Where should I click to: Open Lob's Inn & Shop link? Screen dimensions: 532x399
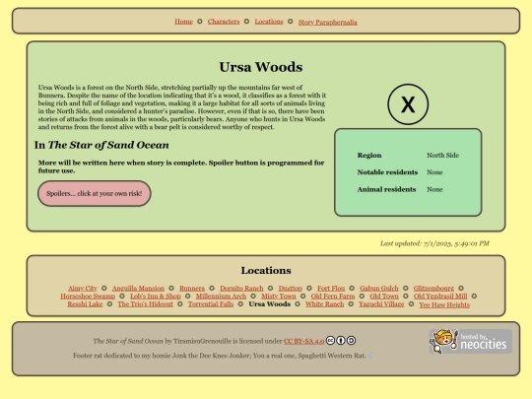tap(156, 297)
